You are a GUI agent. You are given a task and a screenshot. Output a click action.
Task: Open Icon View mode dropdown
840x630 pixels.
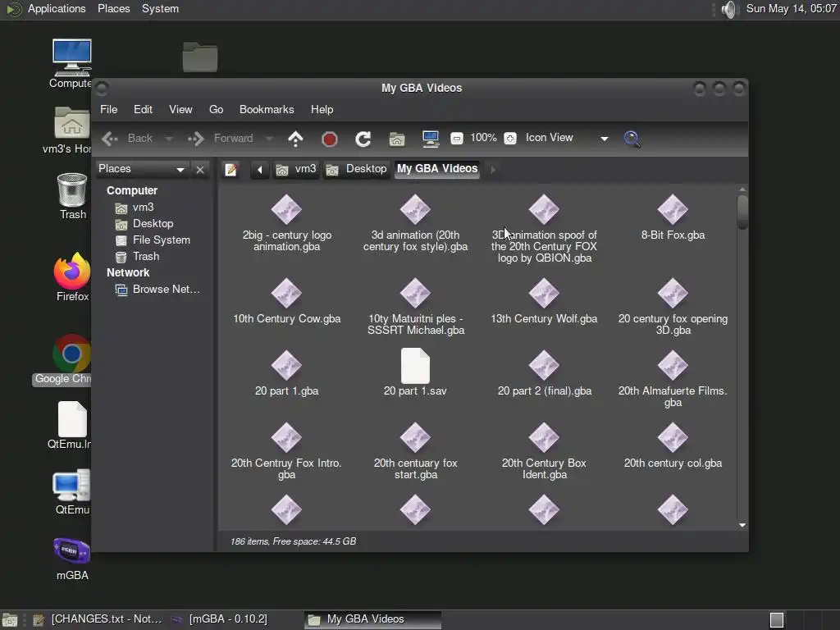coord(567,138)
